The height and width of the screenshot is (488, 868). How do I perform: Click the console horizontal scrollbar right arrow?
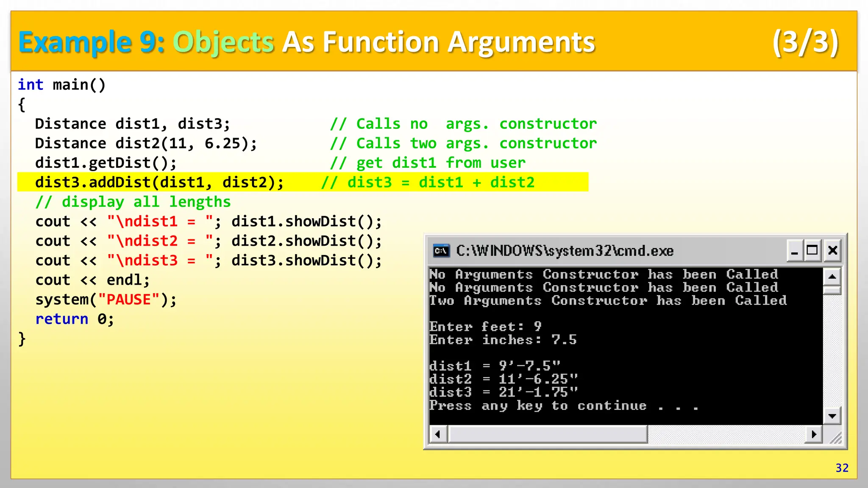pos(813,434)
